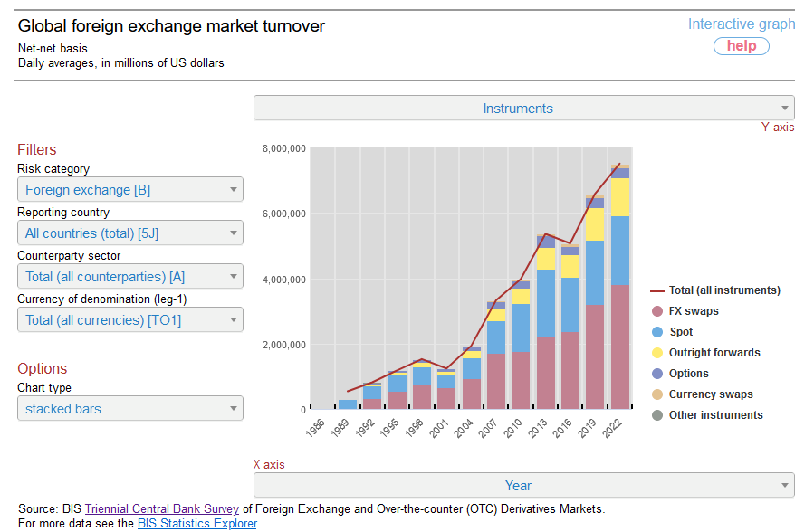Open the Instruments Y axis dropdown
The image size is (795, 532).
coord(523,109)
